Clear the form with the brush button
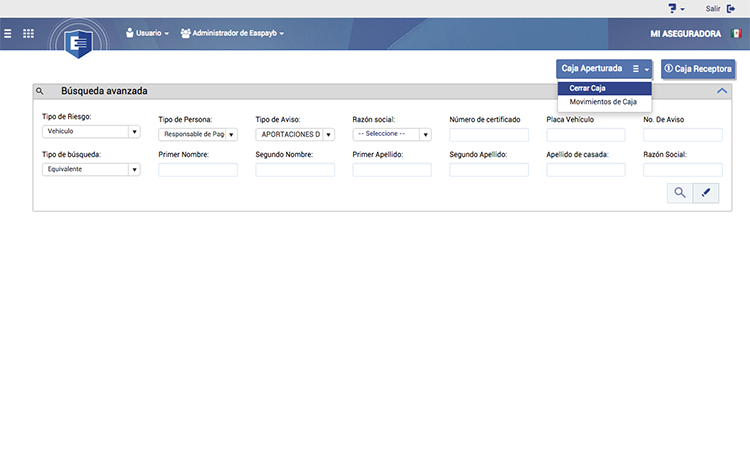 706,193
